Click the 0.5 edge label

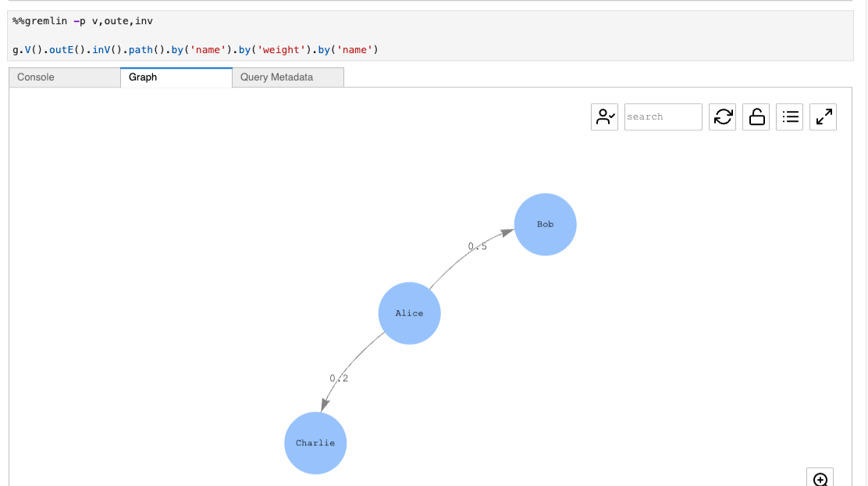click(x=478, y=246)
